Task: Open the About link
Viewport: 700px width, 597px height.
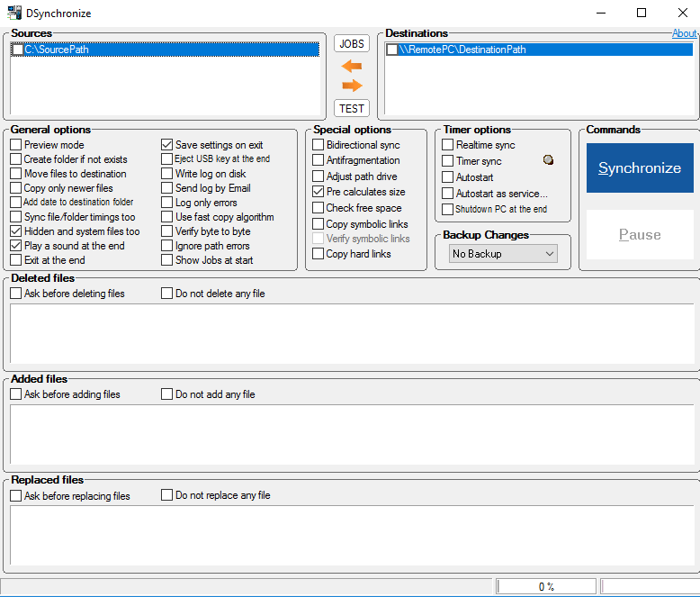Action: (684, 33)
